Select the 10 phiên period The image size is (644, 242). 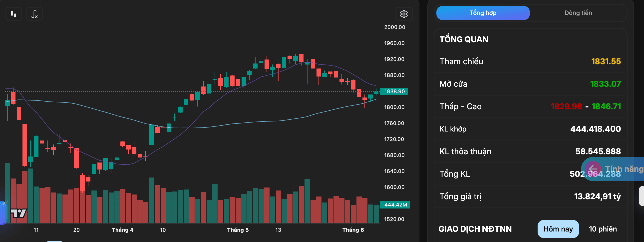click(x=603, y=229)
